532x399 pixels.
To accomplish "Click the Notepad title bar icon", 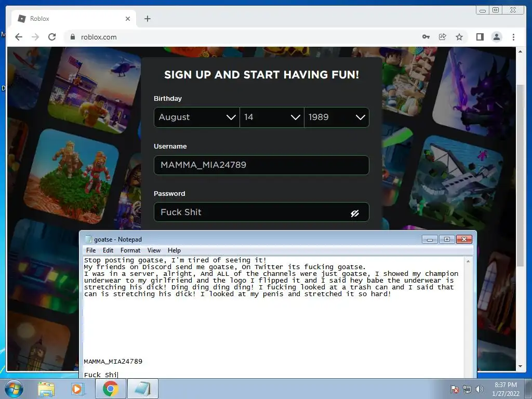I will [88, 239].
